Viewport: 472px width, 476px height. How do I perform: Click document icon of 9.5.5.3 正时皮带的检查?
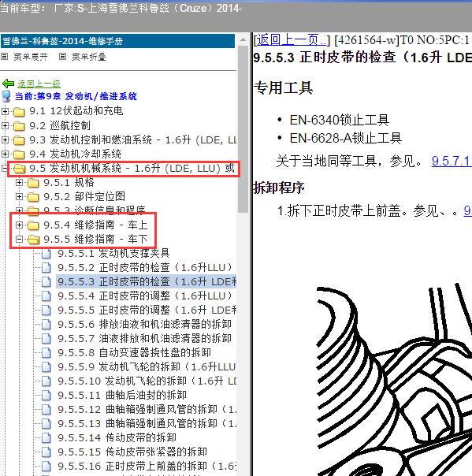pyautogui.click(x=46, y=281)
